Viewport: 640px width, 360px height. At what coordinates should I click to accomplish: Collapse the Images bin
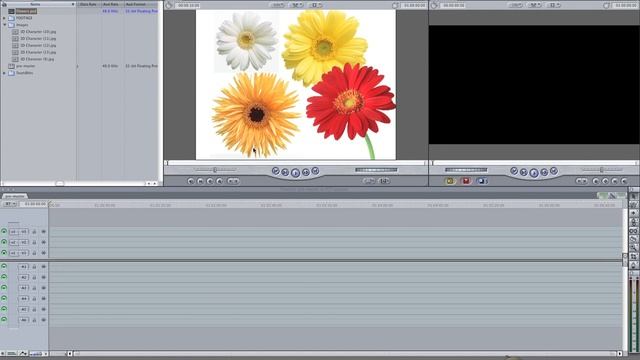click(x=4, y=25)
